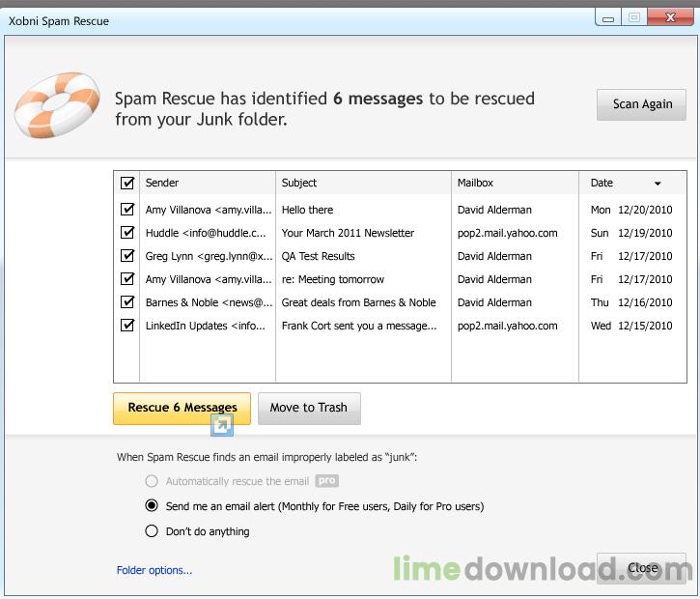Sort by the Subject column header
Image resolution: width=700 pixels, height=599 pixels.
pyautogui.click(x=363, y=183)
